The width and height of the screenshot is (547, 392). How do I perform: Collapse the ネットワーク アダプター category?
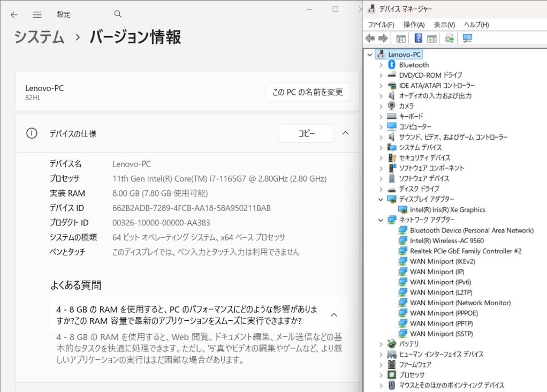(381, 220)
